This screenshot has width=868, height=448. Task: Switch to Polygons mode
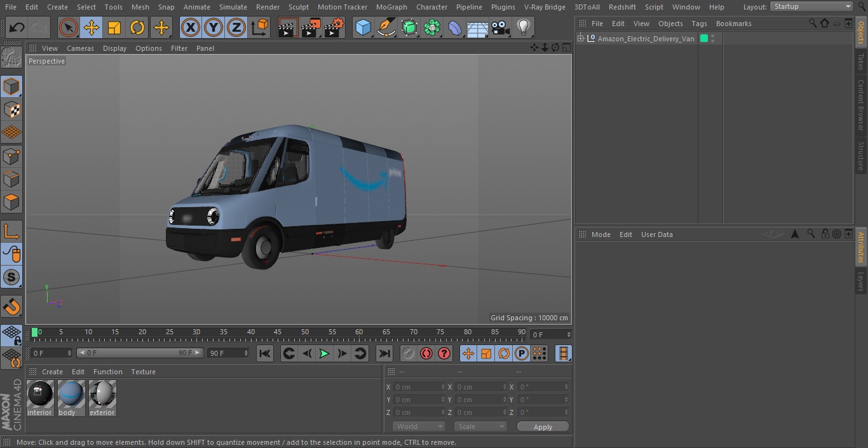click(x=11, y=202)
